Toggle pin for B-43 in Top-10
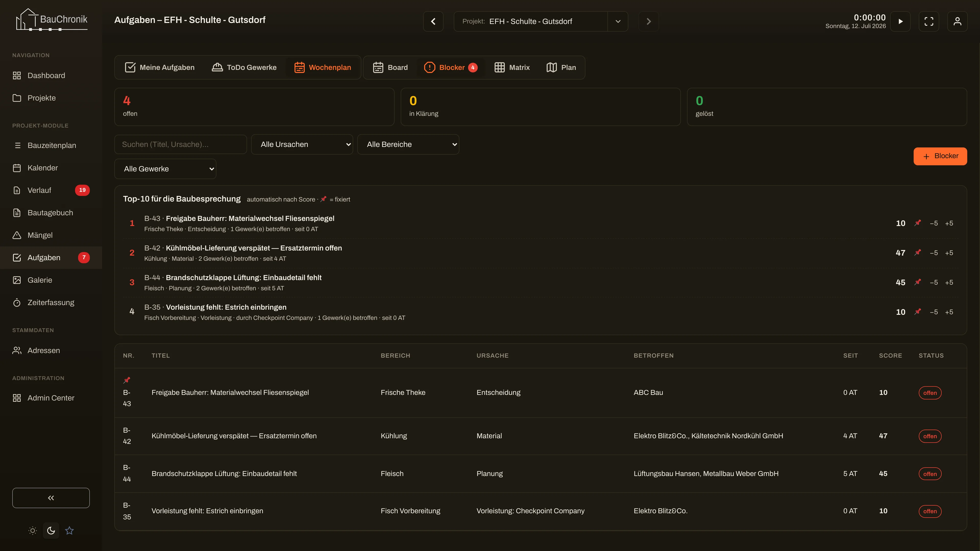This screenshot has width=980, height=551. pos(918,223)
